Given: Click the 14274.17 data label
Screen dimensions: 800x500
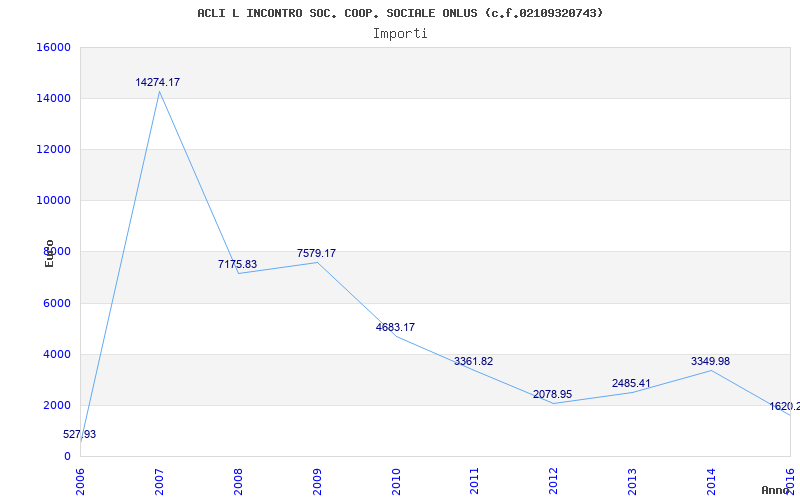Looking at the screenshot, I should tap(158, 82).
